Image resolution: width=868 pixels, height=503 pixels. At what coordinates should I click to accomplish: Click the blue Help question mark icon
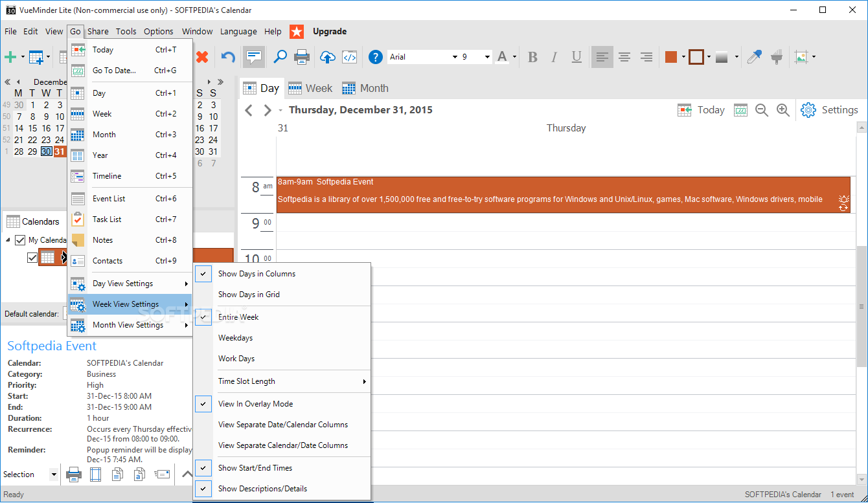click(x=376, y=57)
